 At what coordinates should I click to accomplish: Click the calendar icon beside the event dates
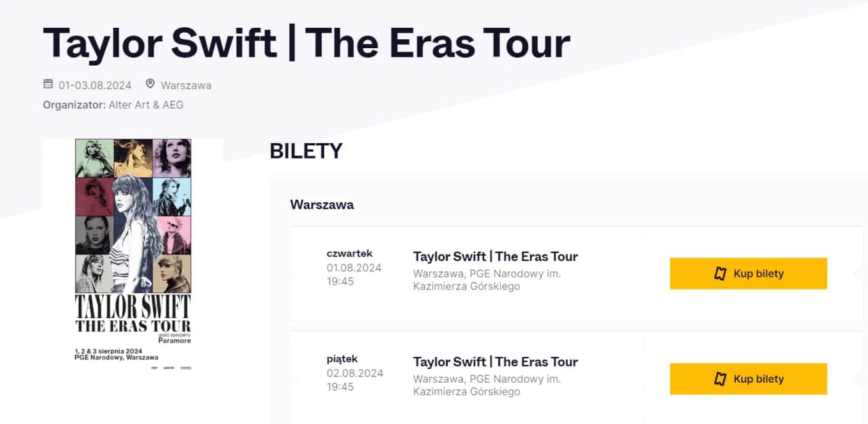pyautogui.click(x=47, y=84)
